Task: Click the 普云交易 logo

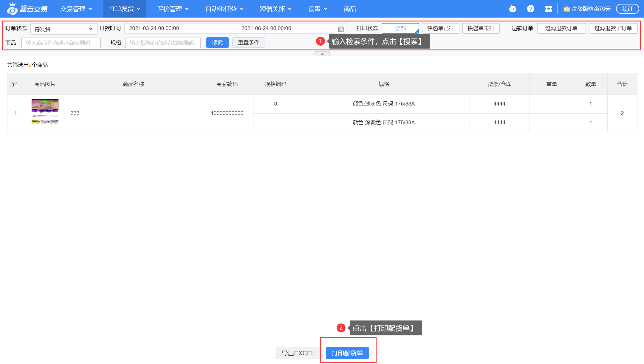Action: click(x=27, y=9)
